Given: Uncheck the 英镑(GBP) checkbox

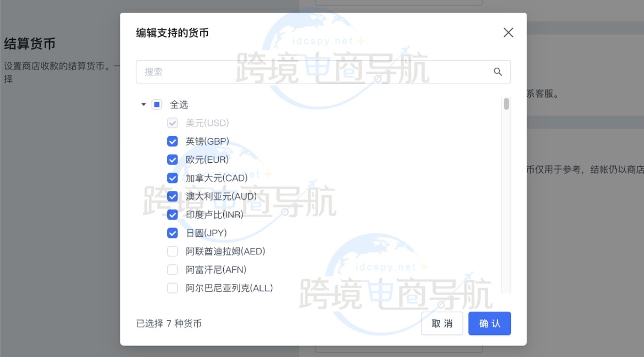Looking at the screenshot, I should (172, 141).
